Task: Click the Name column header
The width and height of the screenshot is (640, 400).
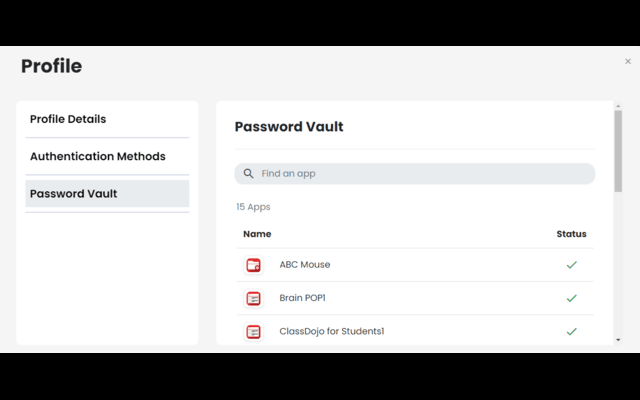Action: point(257,234)
